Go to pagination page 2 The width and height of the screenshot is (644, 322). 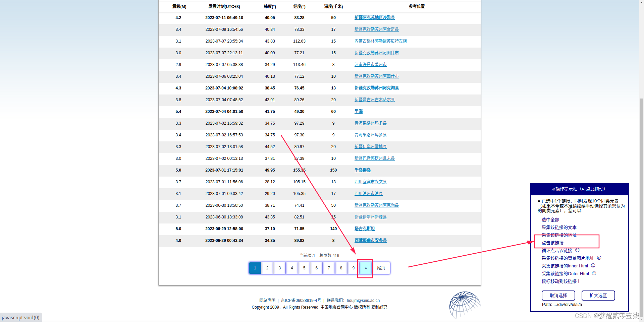pos(267,268)
